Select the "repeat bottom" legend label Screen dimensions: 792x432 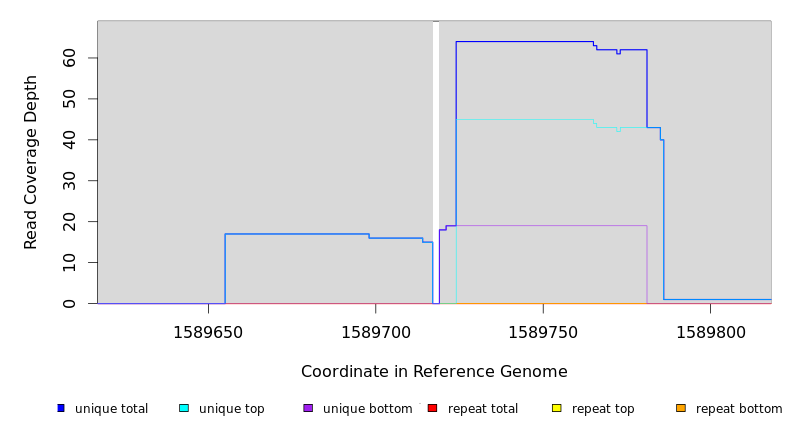point(739,409)
